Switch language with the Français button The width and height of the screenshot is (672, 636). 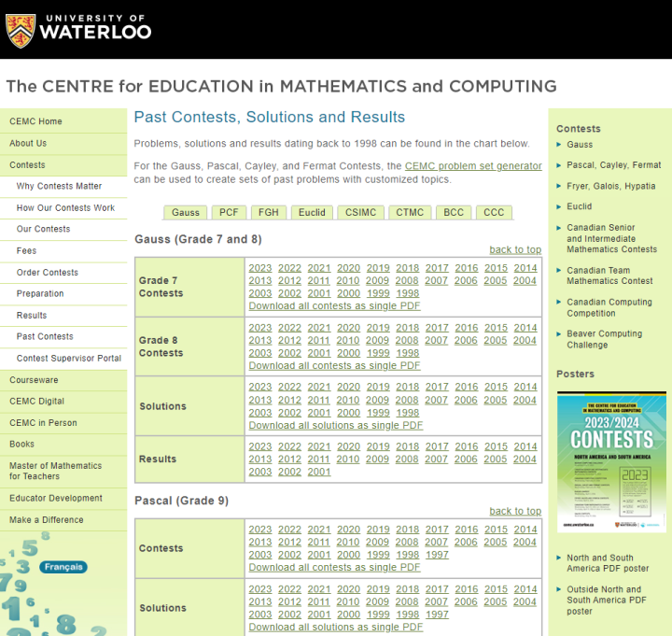click(x=63, y=567)
